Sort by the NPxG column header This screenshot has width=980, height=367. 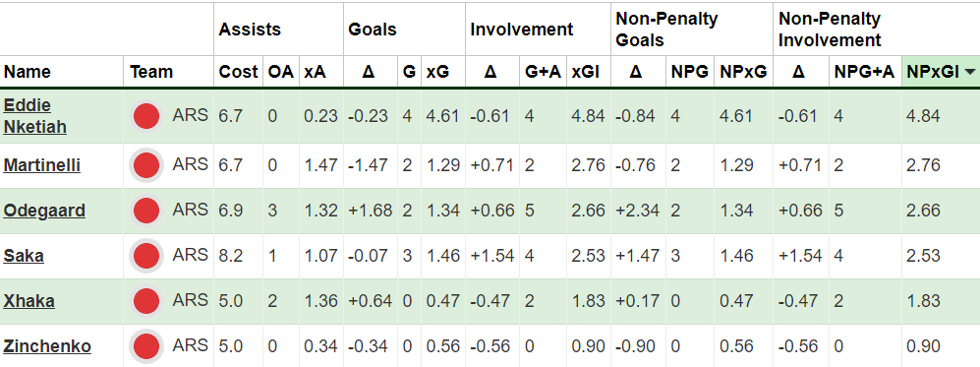pyautogui.click(x=743, y=72)
